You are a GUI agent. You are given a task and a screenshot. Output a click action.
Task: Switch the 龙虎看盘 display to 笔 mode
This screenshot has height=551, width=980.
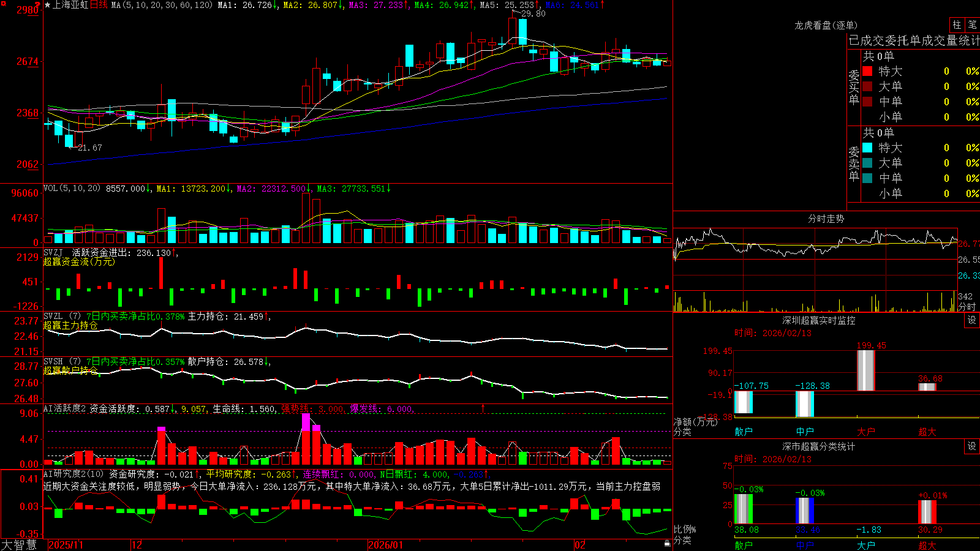click(972, 24)
